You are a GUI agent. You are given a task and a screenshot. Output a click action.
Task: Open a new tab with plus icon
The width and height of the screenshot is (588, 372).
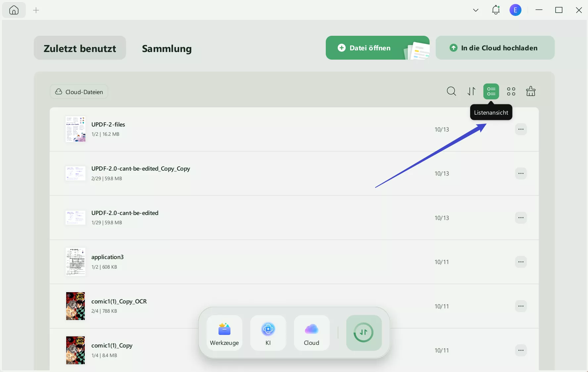tap(36, 10)
